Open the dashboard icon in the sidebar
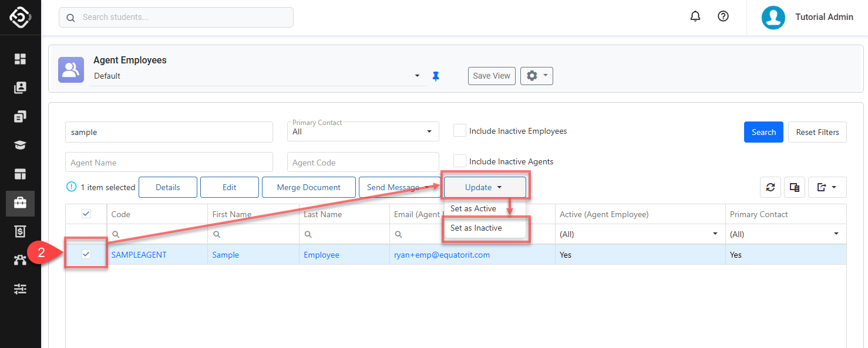The height and width of the screenshot is (348, 868). coord(21,59)
